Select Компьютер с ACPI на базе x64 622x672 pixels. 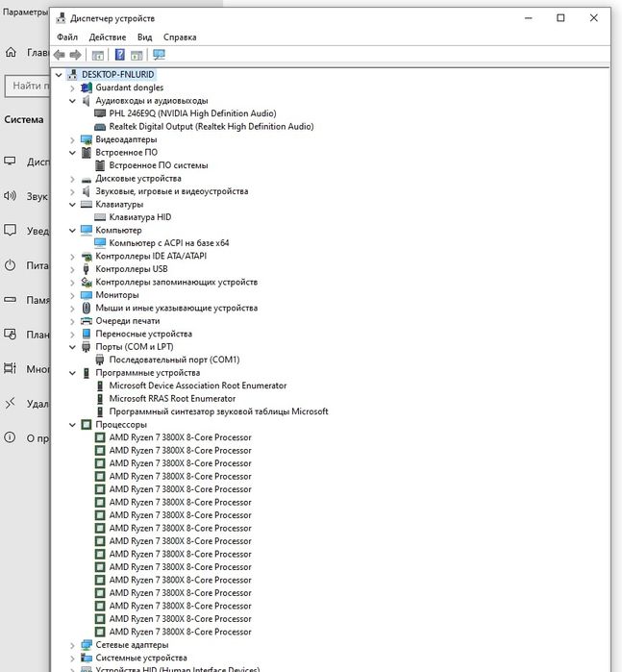click(169, 243)
